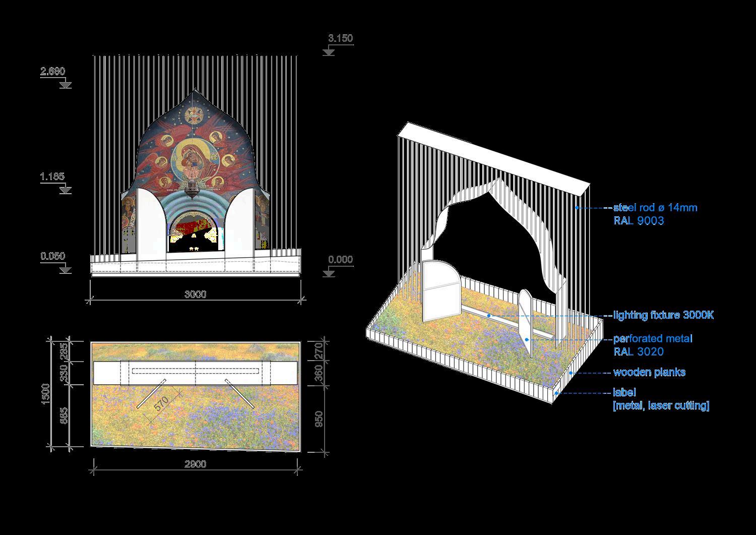Select the "wooden planks" annotation

[x=649, y=373]
